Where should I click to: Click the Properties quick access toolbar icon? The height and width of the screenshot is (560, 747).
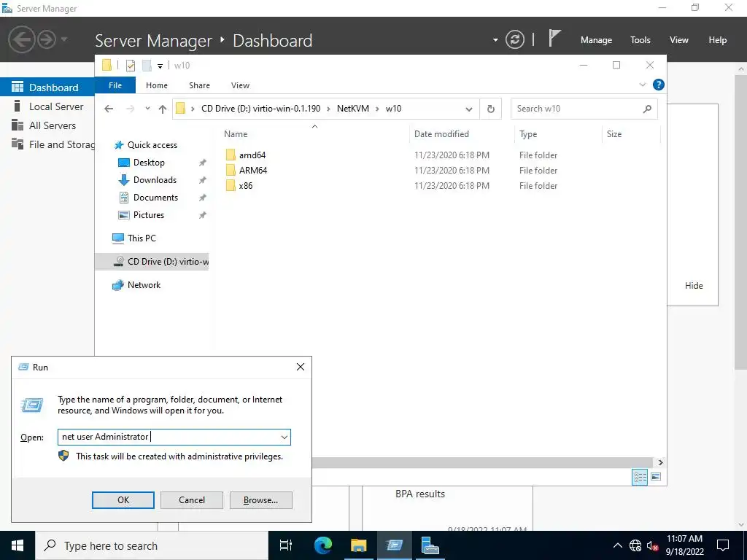pos(130,65)
